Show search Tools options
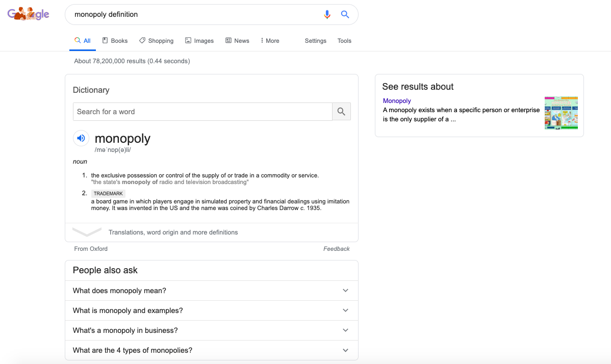Screen dimensions: 611x364 coord(344,41)
